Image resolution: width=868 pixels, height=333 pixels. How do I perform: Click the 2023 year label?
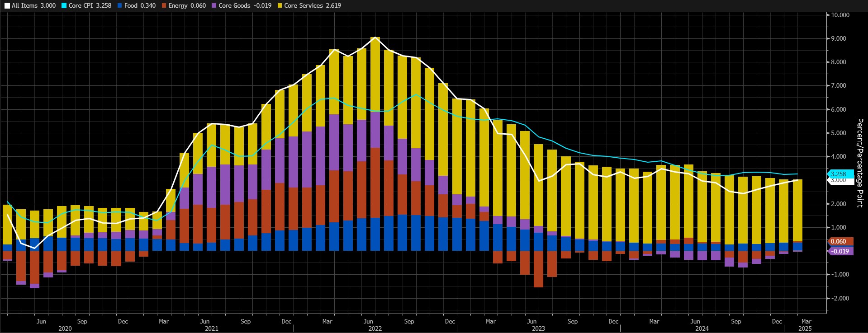(x=538, y=328)
